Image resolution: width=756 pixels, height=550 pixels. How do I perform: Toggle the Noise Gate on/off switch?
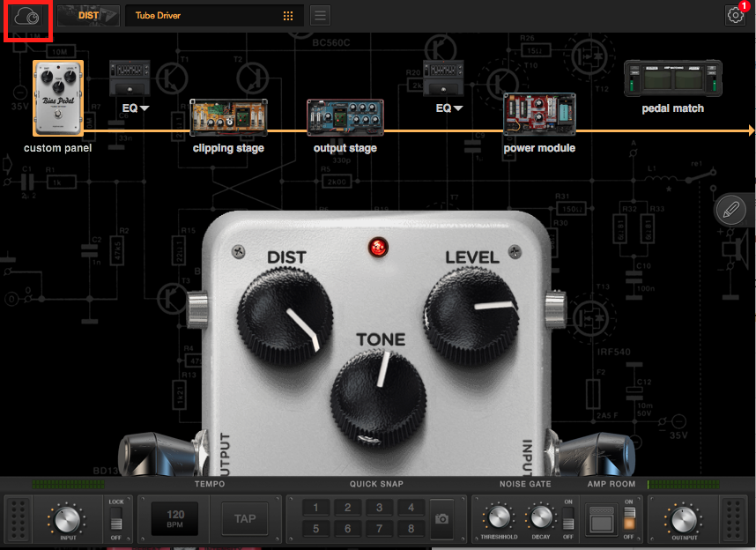click(x=567, y=518)
